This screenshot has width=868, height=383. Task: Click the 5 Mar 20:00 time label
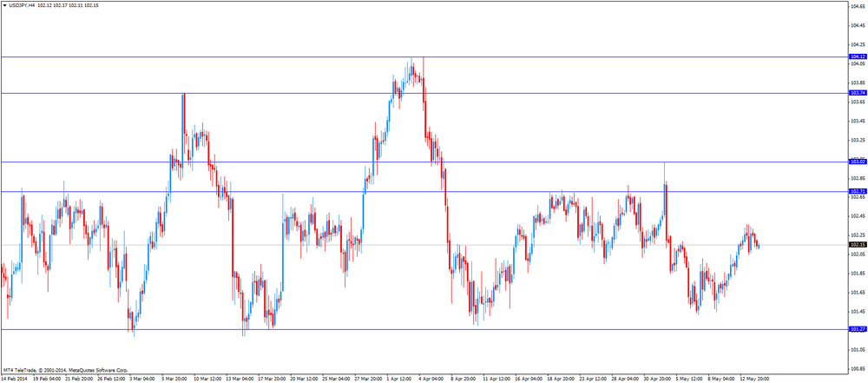tap(174, 380)
